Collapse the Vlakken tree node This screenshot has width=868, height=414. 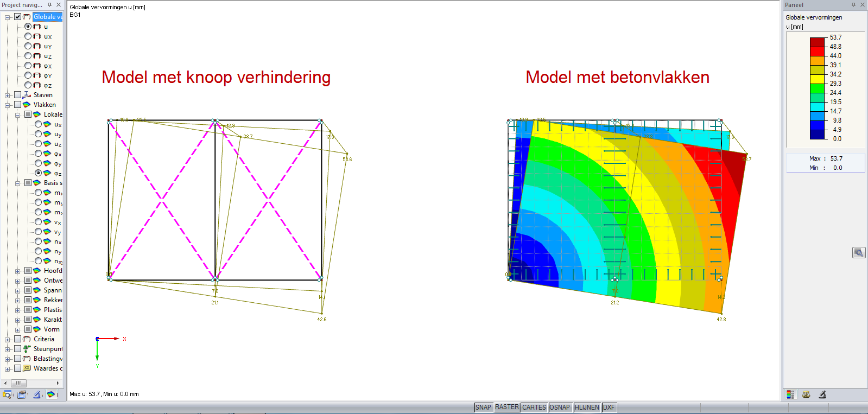(x=8, y=105)
